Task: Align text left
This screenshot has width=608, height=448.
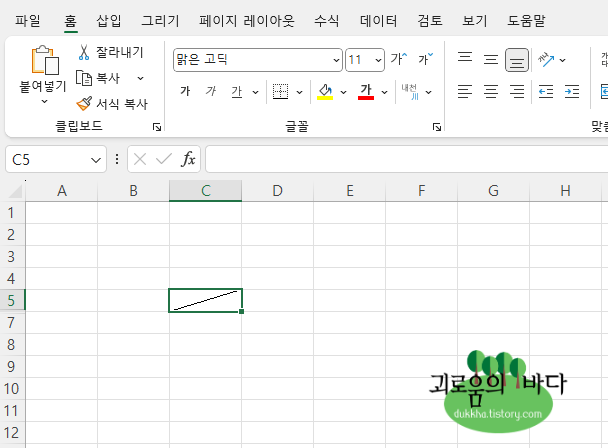Action: 465,92
